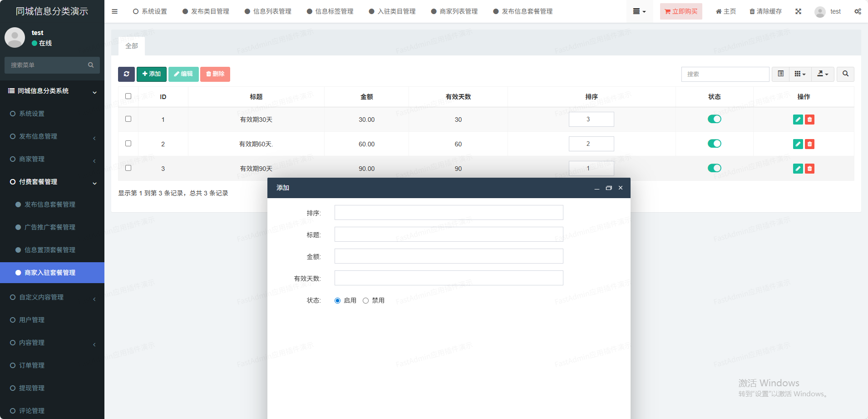
Task: Click the search magnifier button right of toolbar
Action: click(x=845, y=74)
